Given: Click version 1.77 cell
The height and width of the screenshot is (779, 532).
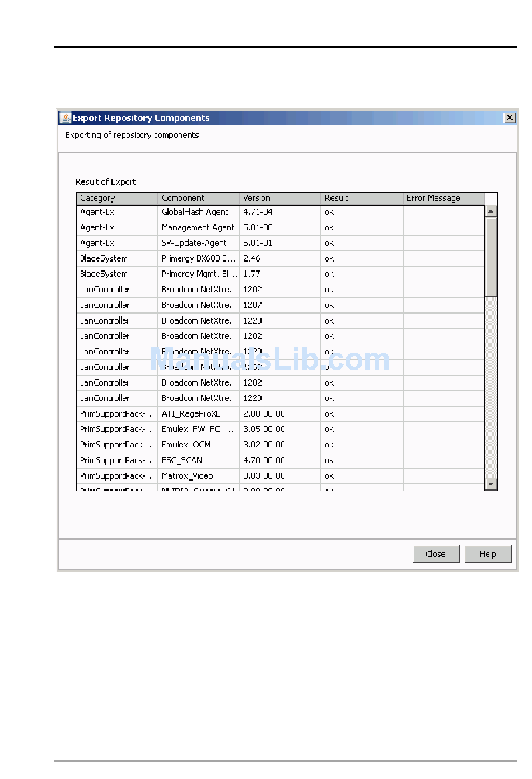Looking at the screenshot, I should coord(280,274).
